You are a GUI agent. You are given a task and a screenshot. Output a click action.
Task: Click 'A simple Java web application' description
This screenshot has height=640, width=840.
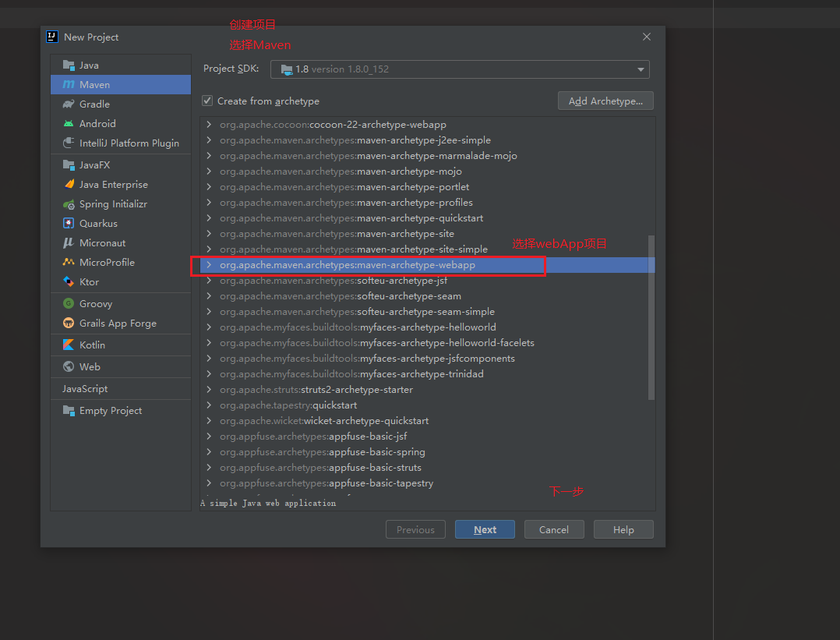pyautogui.click(x=268, y=504)
